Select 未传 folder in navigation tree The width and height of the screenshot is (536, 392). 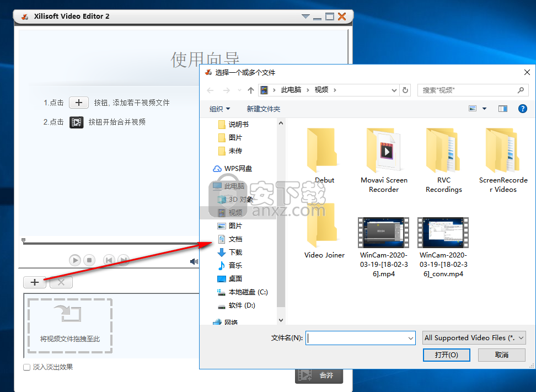click(230, 151)
